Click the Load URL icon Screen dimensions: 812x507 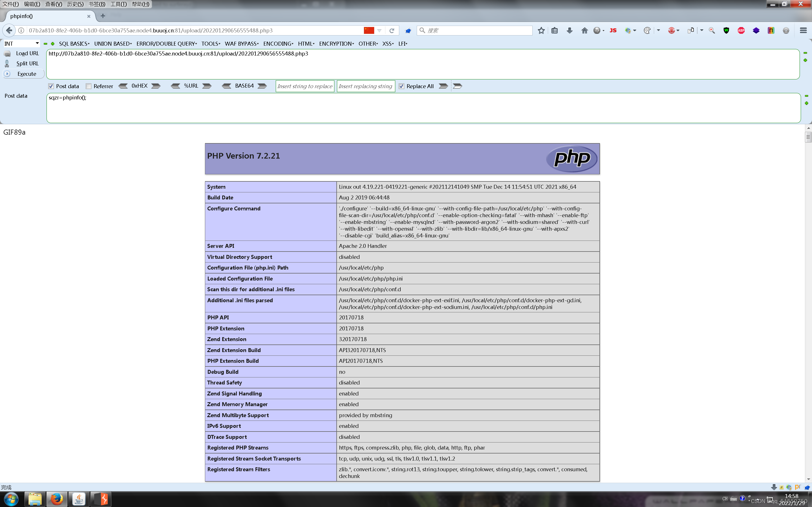(7, 54)
